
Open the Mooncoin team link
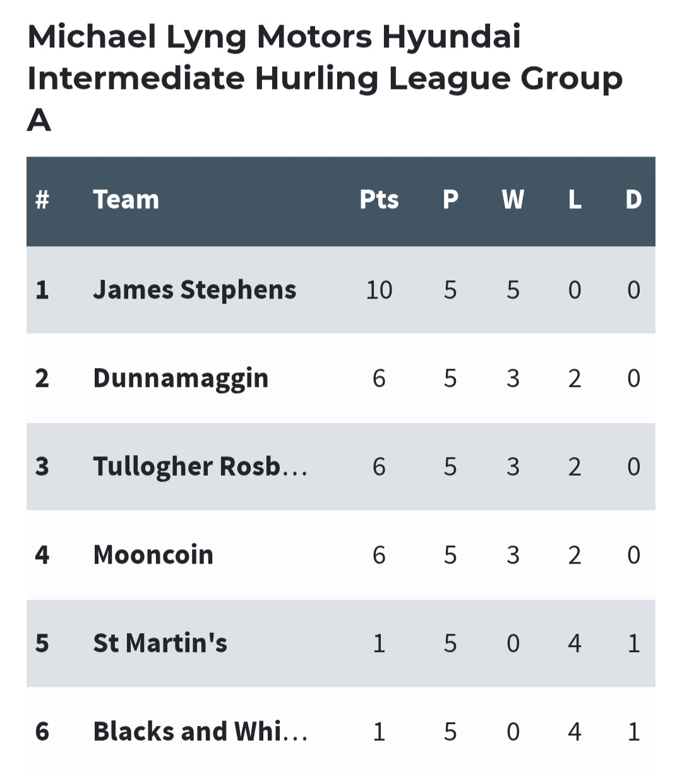click(153, 555)
